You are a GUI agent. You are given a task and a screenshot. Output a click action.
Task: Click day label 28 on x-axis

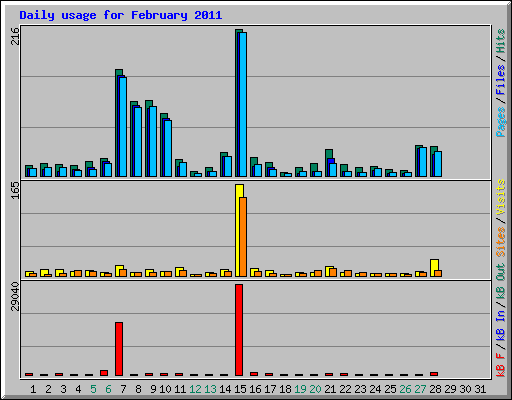click(x=435, y=389)
